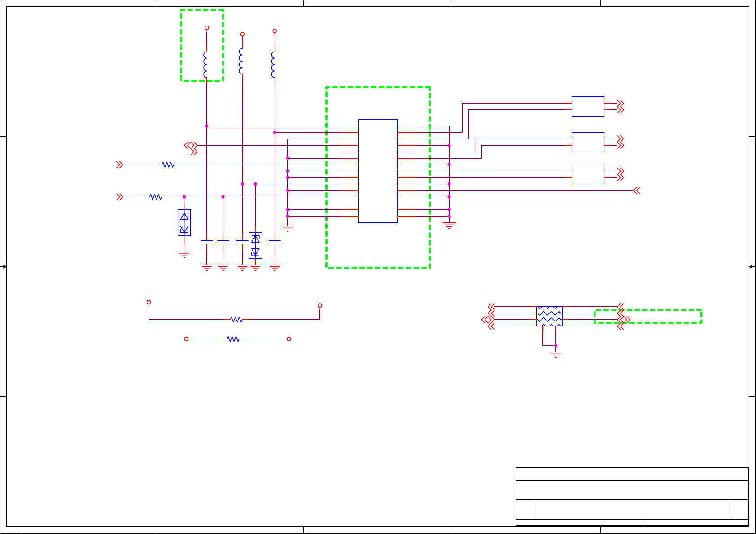
Task: Select the leftmost of the three inductors
Action: coord(205,65)
